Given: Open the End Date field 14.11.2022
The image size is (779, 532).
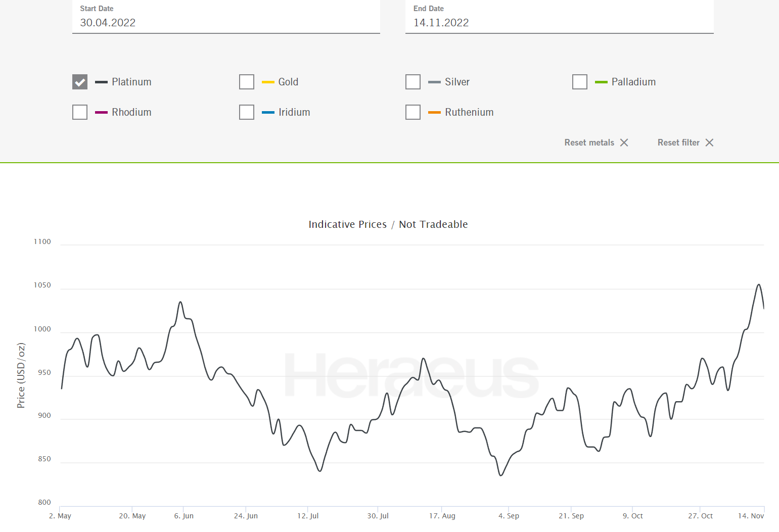Looking at the screenshot, I should (560, 18).
